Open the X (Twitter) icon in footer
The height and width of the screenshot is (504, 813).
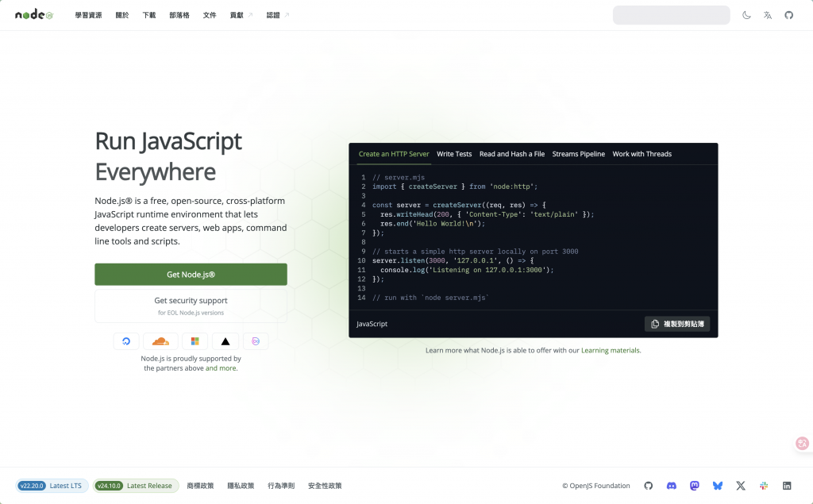741,486
